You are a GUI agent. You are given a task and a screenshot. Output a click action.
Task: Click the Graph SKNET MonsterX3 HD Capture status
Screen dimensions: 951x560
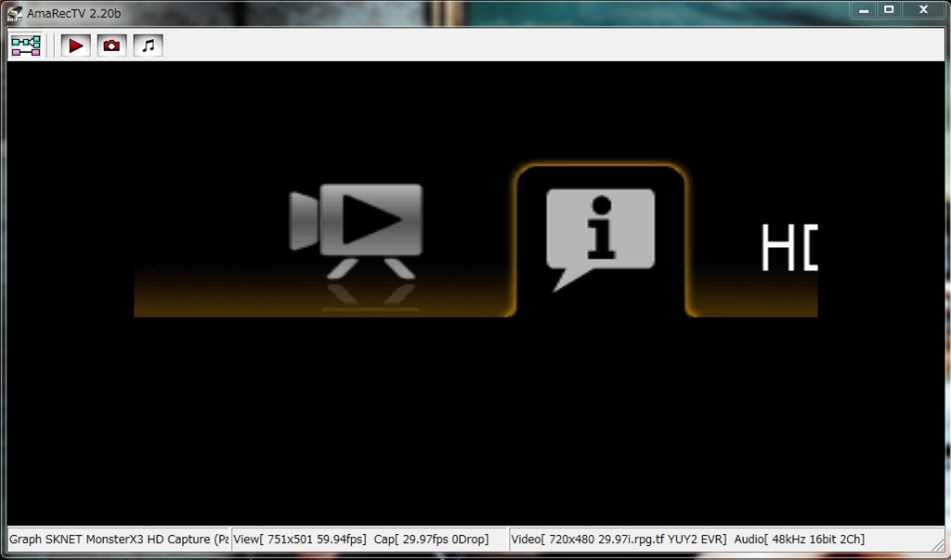click(x=119, y=539)
